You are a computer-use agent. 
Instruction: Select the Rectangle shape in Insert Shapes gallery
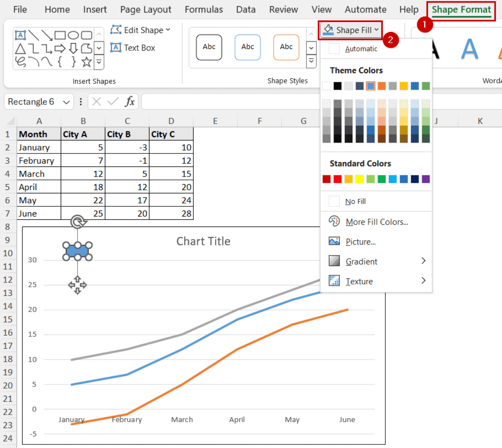[60, 35]
